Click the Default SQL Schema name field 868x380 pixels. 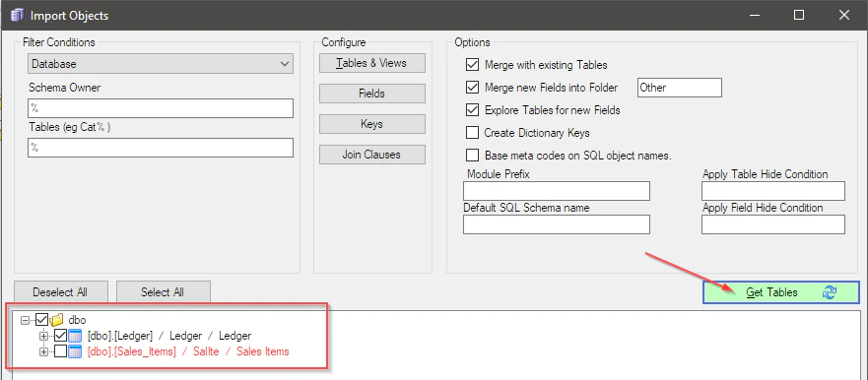pos(557,224)
